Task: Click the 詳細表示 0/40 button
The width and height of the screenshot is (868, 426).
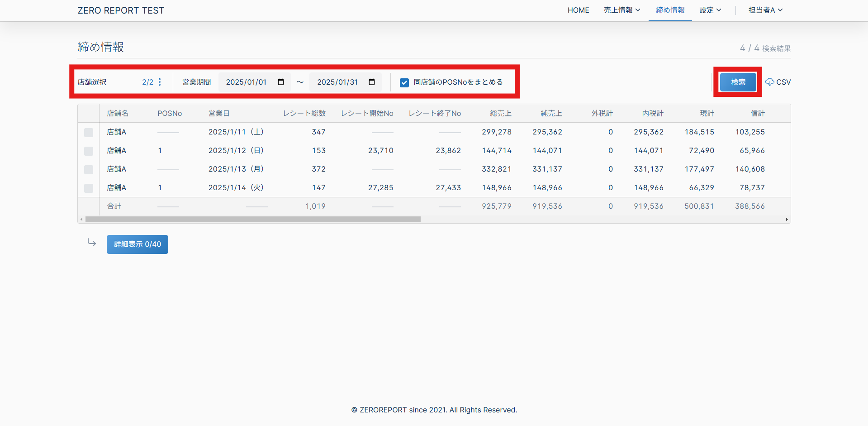Action: [138, 244]
